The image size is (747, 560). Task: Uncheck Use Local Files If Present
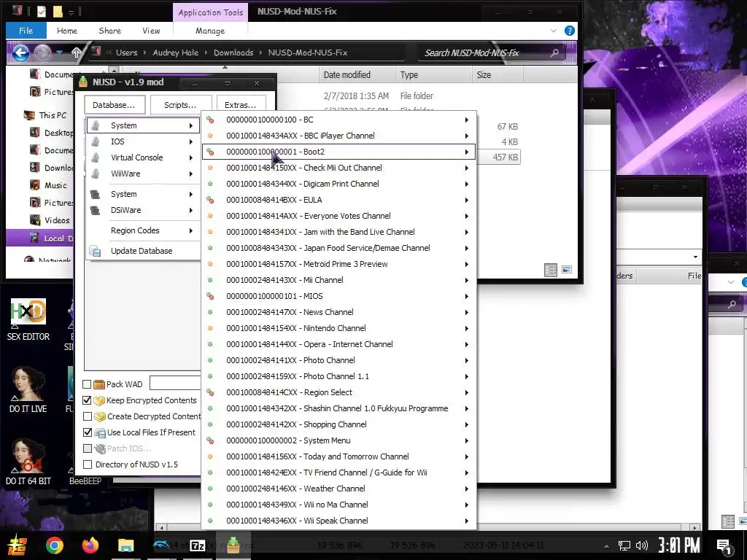pyautogui.click(x=88, y=432)
